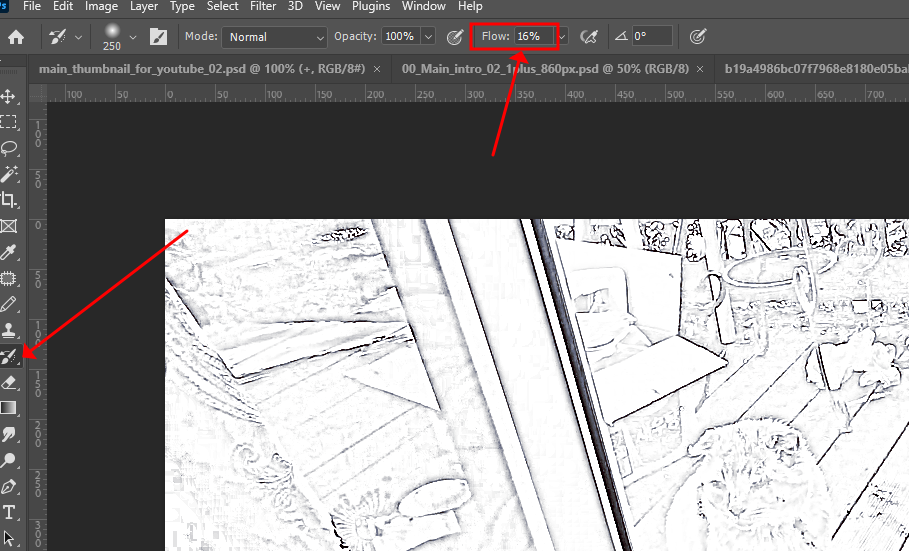Image resolution: width=909 pixels, height=551 pixels.
Task: Select the Eraser tool
Action: pyautogui.click(x=8, y=382)
